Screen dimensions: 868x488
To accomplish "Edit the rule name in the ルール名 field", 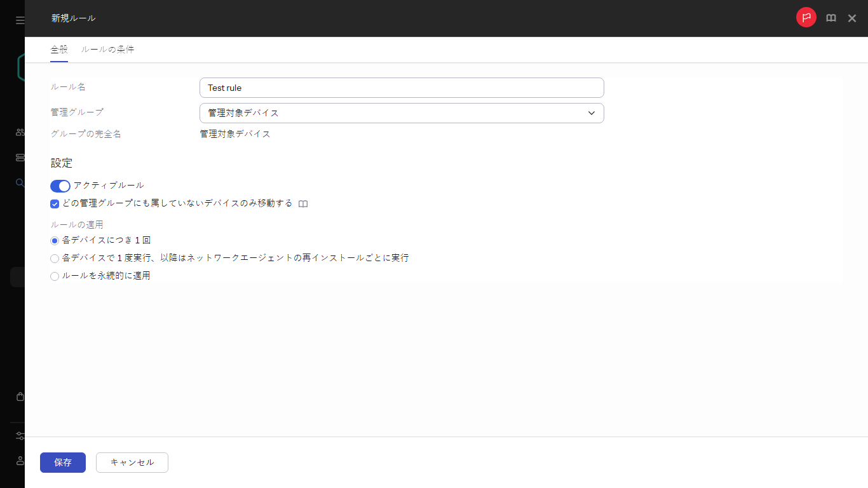I will pyautogui.click(x=401, y=87).
